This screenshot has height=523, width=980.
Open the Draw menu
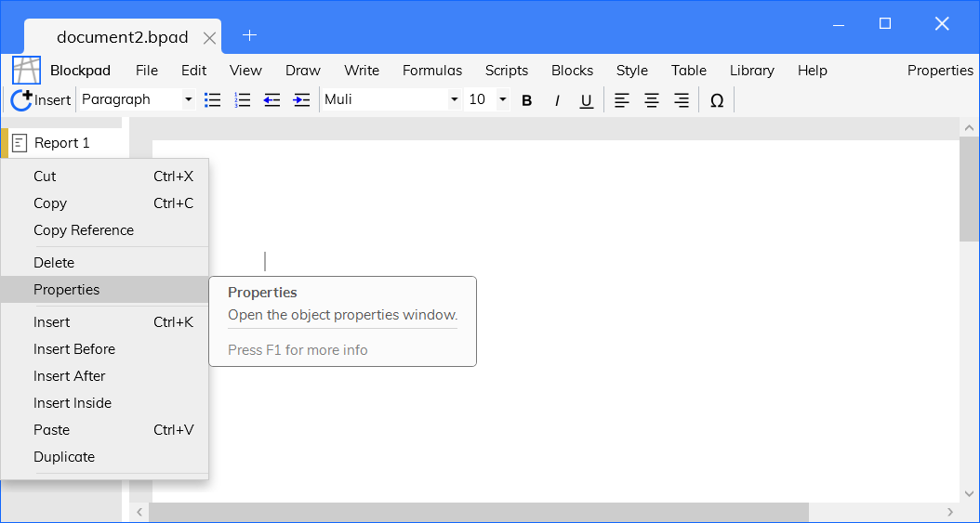pyautogui.click(x=303, y=71)
